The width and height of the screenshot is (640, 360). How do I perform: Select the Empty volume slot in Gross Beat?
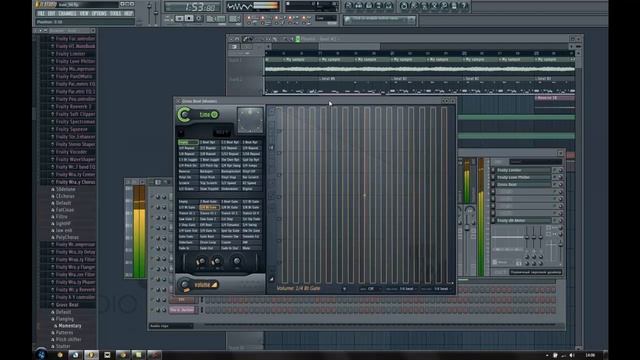click(x=188, y=202)
